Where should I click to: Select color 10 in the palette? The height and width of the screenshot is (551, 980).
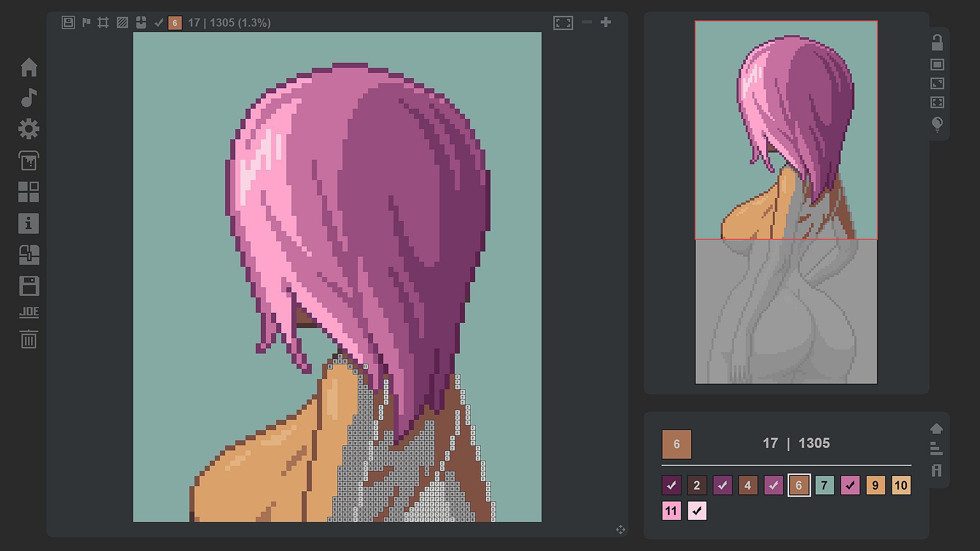point(901,485)
